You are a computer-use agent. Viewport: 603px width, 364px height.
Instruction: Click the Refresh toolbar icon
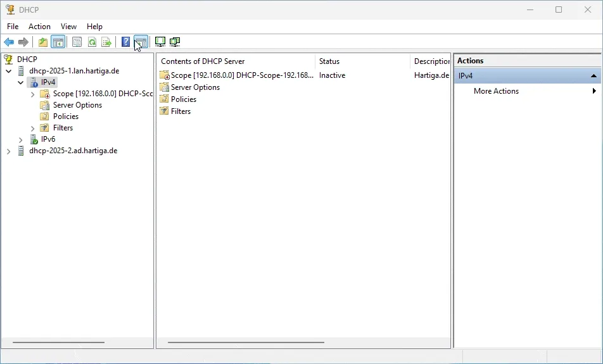coord(92,42)
